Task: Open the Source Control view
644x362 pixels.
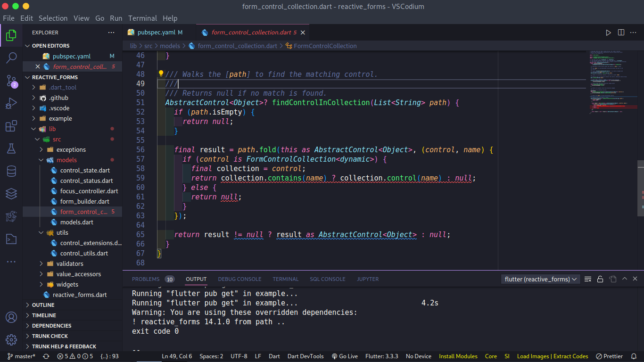Action: tap(11, 81)
